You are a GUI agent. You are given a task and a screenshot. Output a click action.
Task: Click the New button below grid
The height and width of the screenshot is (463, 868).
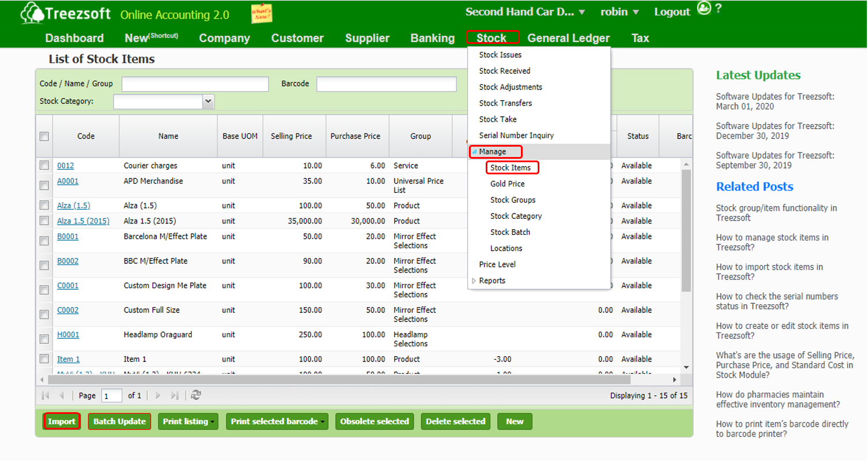coord(515,421)
